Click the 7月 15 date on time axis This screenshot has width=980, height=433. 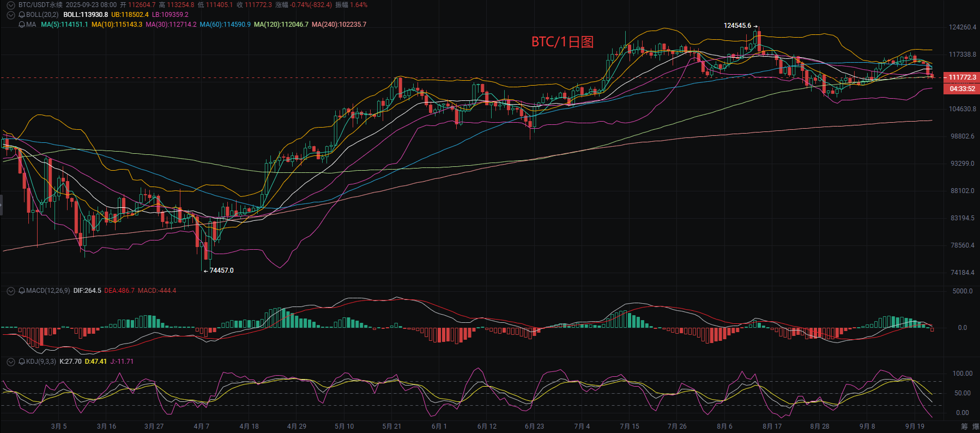tap(630, 426)
